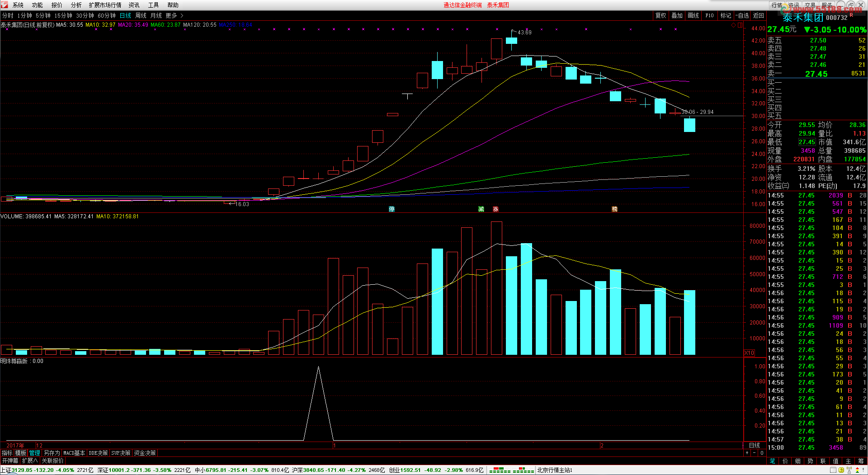Zoom out with the minus button
868x475 pixels.
[x=755, y=453]
